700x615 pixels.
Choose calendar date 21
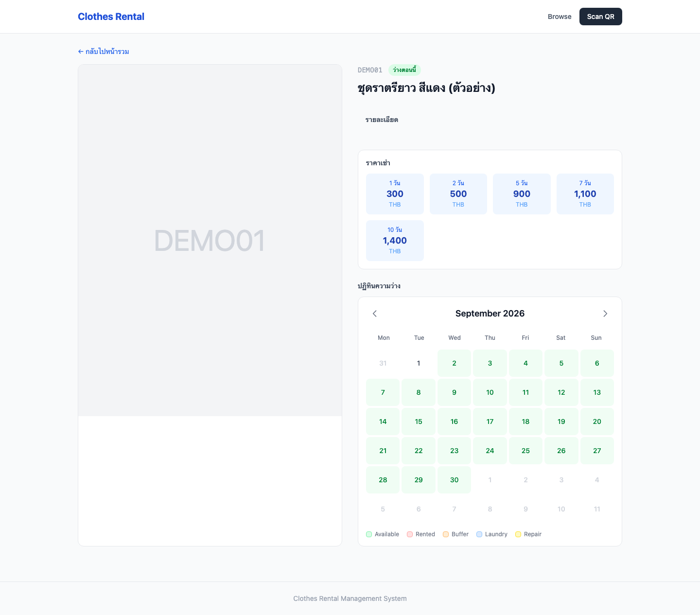383,451
